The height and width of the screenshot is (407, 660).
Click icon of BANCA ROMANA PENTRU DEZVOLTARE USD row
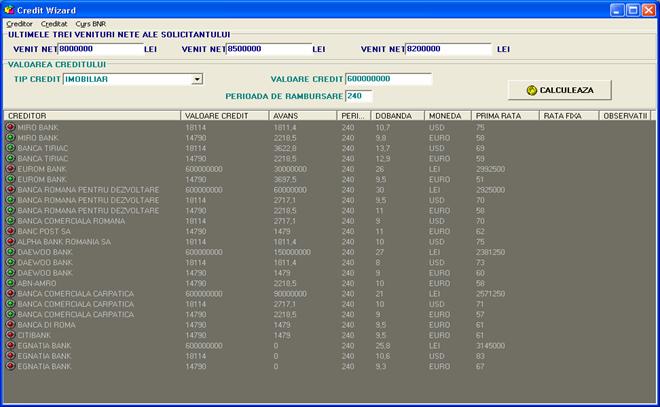[x=11, y=200]
